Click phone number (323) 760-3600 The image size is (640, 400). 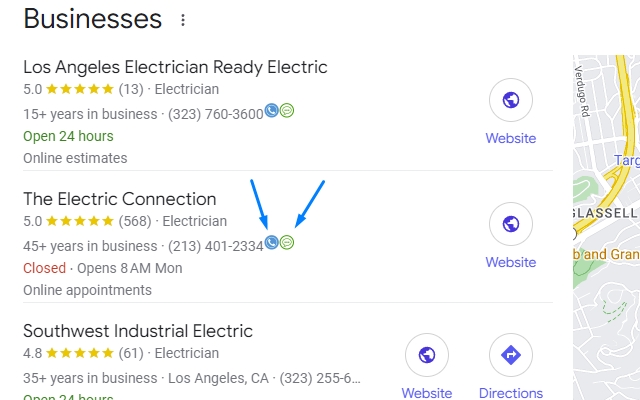[x=215, y=113]
